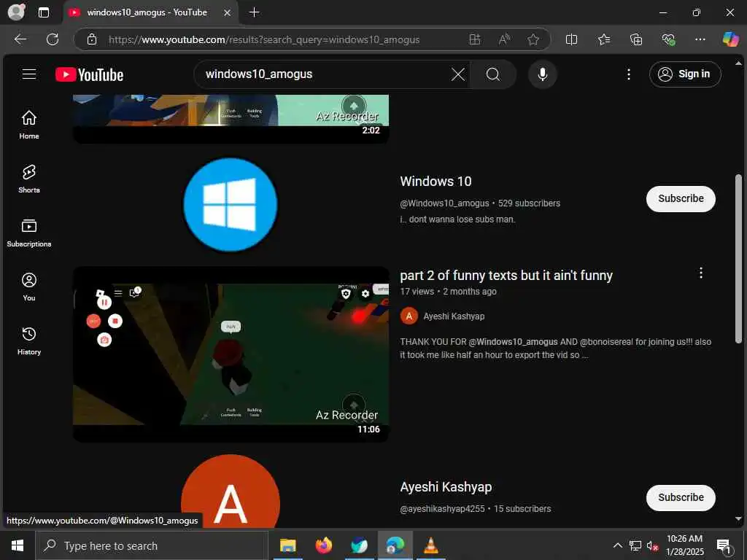
Task: Play the 11:06 video thumbnail
Action: click(231, 354)
